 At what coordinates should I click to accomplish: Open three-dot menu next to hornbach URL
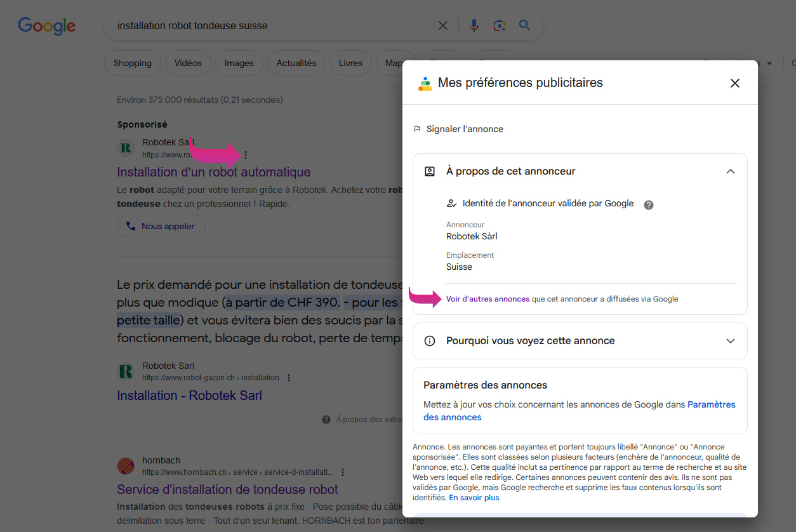343,472
